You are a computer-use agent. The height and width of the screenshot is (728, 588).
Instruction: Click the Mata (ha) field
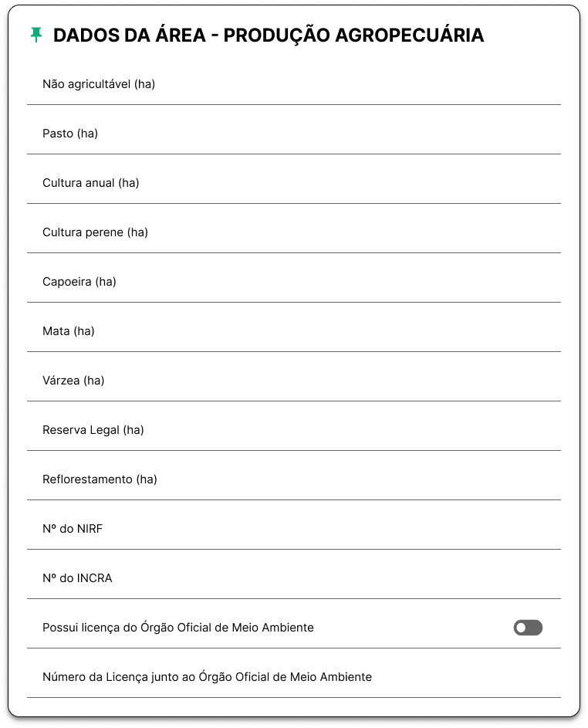click(294, 331)
